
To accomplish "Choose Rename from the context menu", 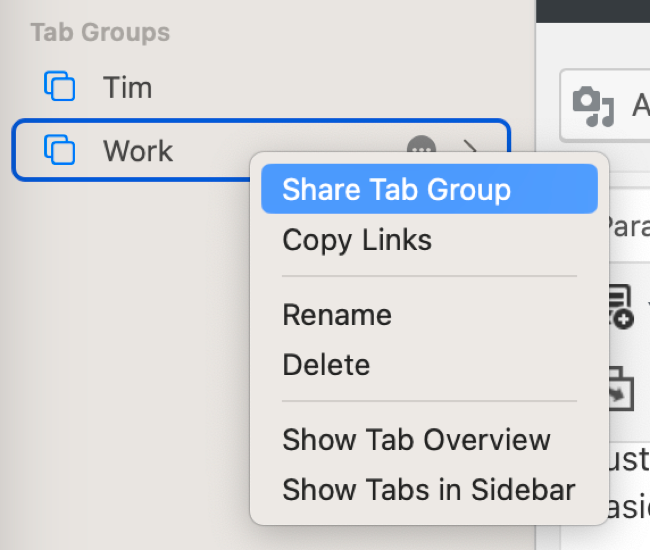I will pos(337,315).
